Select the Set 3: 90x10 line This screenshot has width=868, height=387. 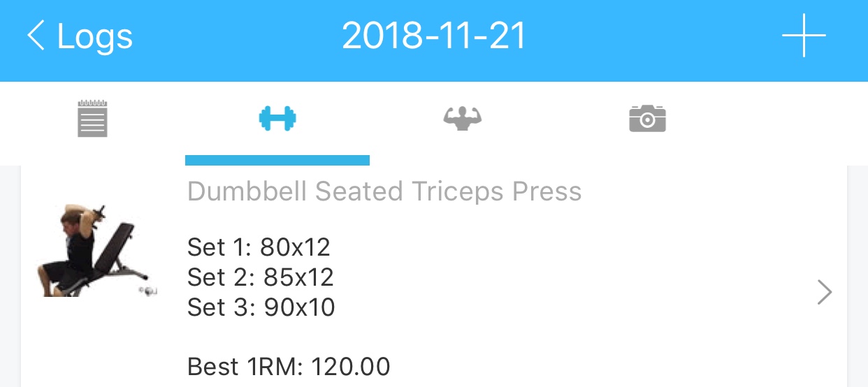261,307
